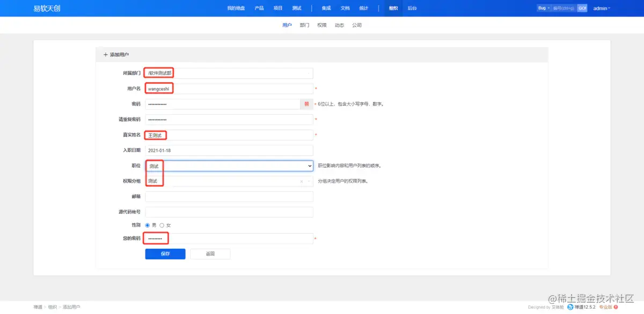Click the 专业版 link in footer
644x314 pixels.
(605, 307)
